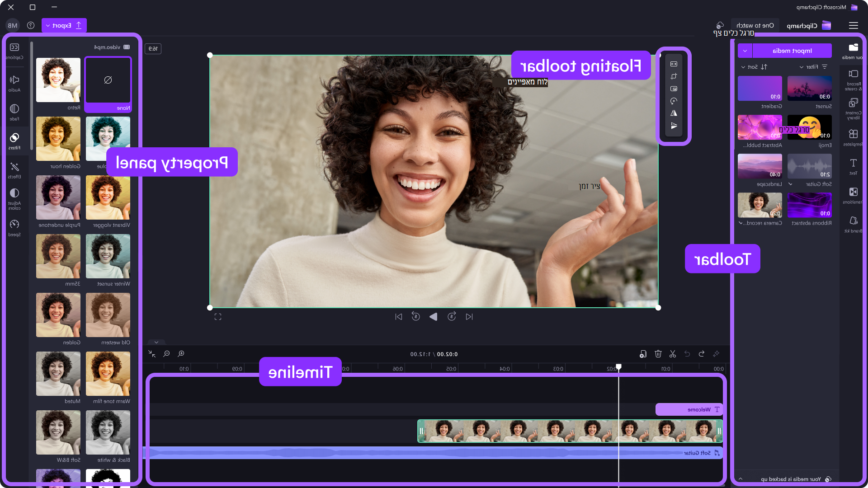Open the Filters property tab

click(x=14, y=141)
